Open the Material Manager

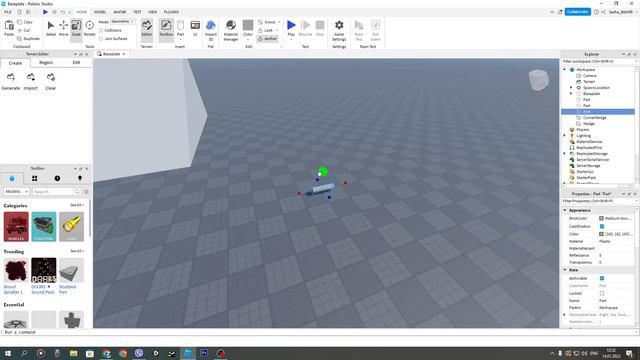[x=231, y=30]
